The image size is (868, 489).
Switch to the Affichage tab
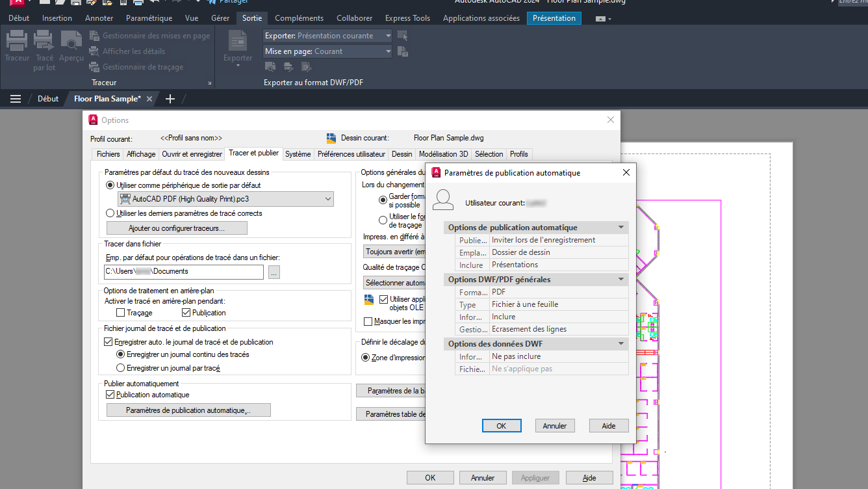click(141, 154)
